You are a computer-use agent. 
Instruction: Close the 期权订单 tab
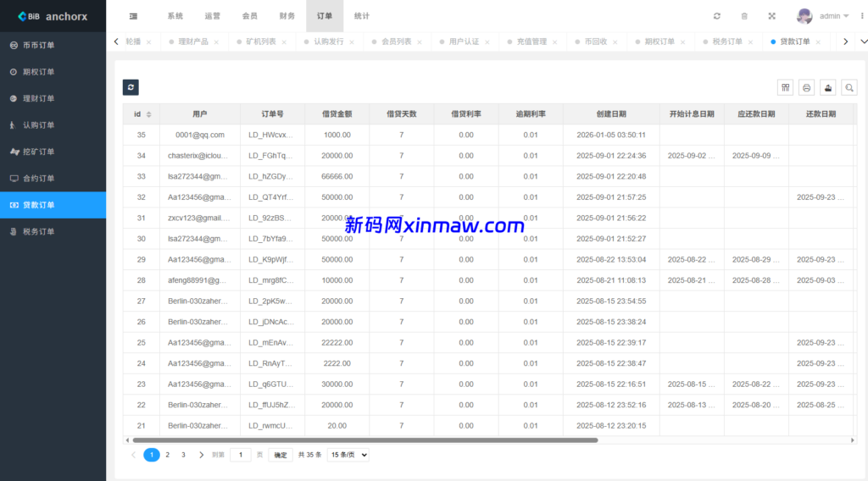click(x=682, y=42)
